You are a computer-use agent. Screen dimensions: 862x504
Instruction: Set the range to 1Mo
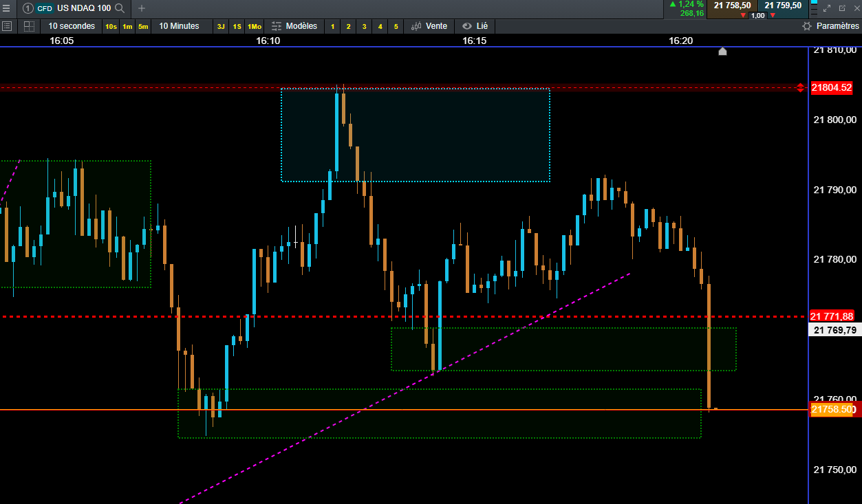point(255,26)
